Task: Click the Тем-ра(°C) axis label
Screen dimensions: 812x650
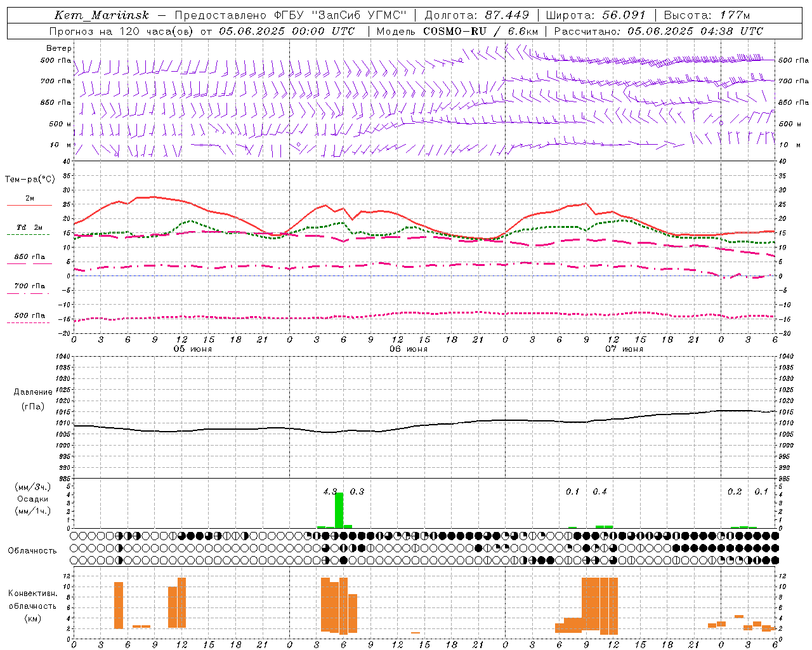Action: click(x=30, y=180)
